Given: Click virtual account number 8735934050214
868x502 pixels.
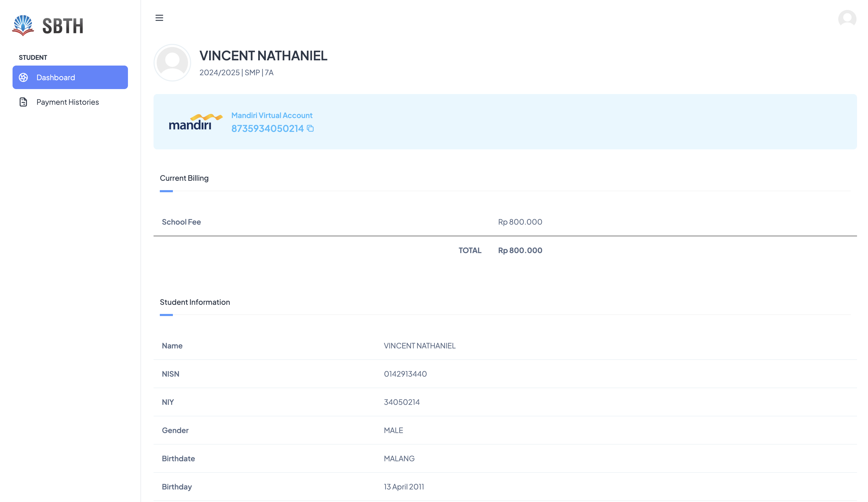Looking at the screenshot, I should pos(267,129).
